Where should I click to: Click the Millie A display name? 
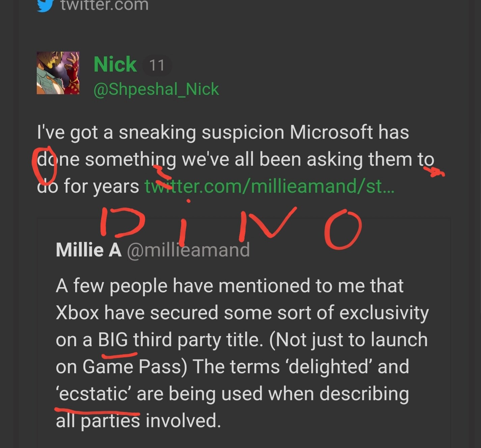click(x=89, y=250)
